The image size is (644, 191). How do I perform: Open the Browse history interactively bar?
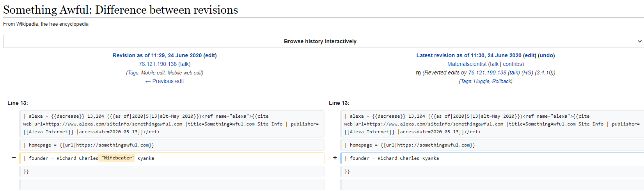point(323,41)
